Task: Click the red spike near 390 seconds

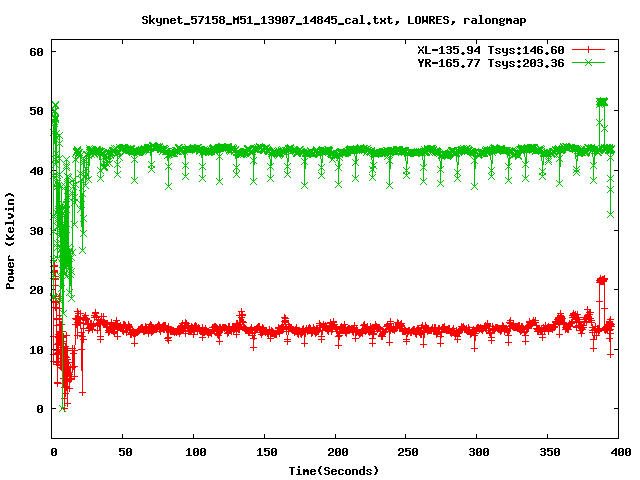Action: (602, 300)
